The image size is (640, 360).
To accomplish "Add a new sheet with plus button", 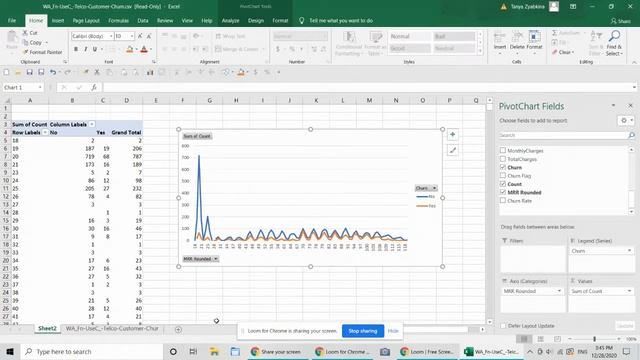I will pyautogui.click(x=178, y=329).
